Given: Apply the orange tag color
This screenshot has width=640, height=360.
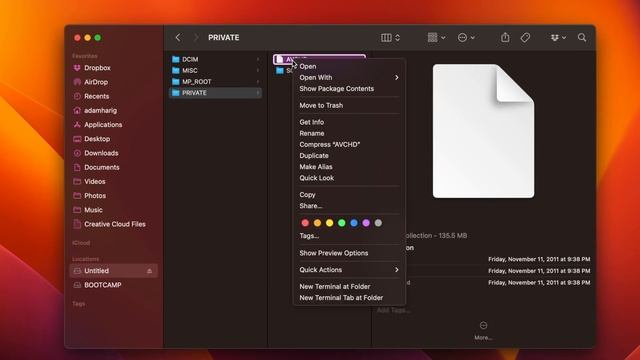Looking at the screenshot, I should (x=317, y=223).
